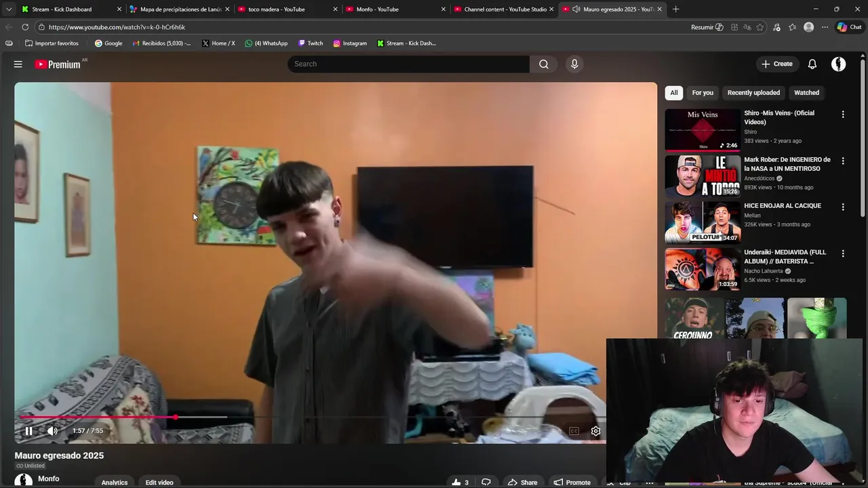Mute the video volume speaker icon
This screenshot has width=868, height=488.
pos(52,431)
